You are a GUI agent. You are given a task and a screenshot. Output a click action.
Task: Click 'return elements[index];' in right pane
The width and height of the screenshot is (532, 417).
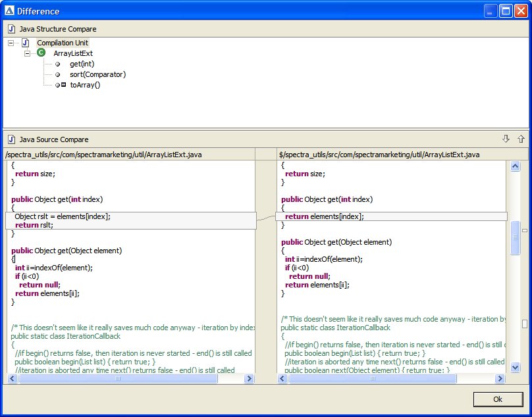click(325, 216)
